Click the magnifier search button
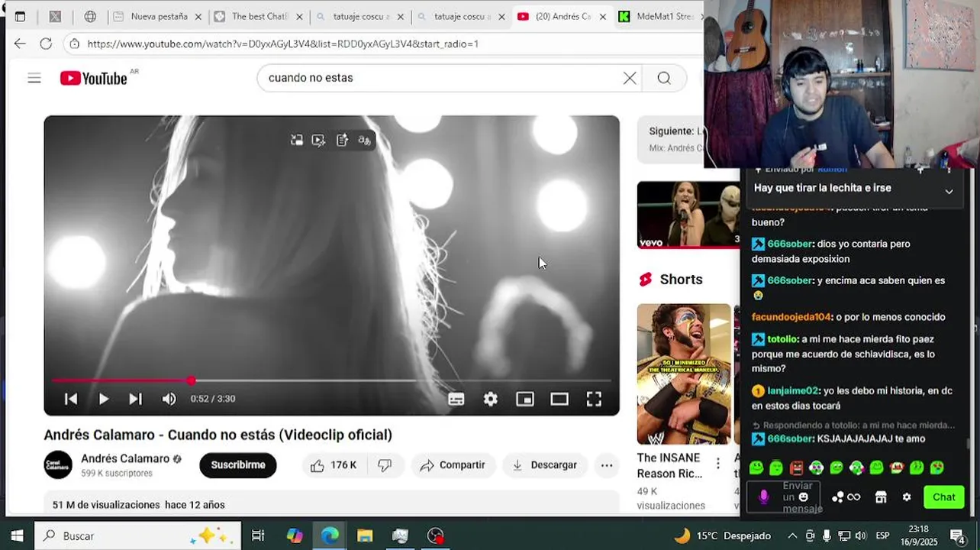 pos(664,78)
